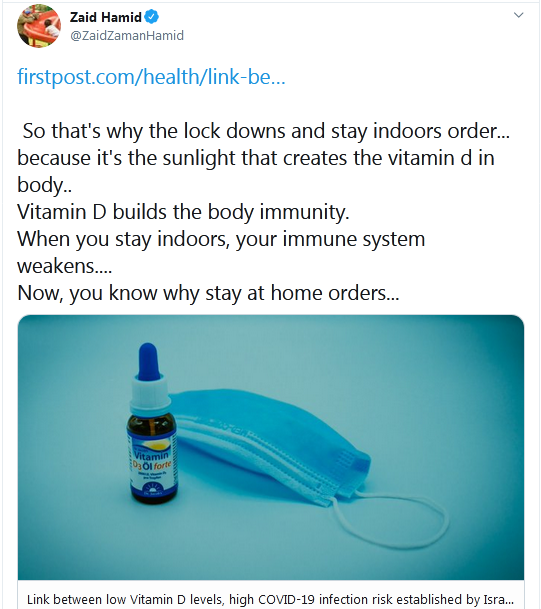Open the firstpost.com/health article link
The image size is (541, 609).
[151, 77]
